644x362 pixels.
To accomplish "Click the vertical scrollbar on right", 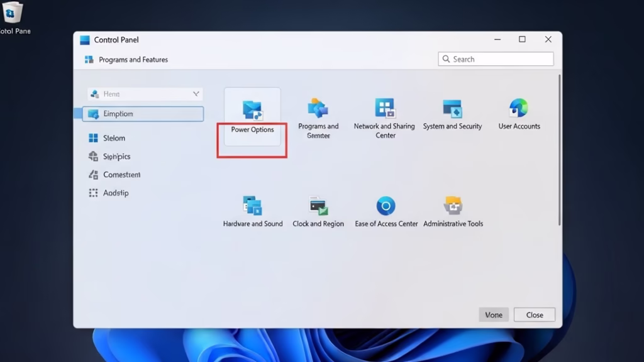I will point(559,151).
